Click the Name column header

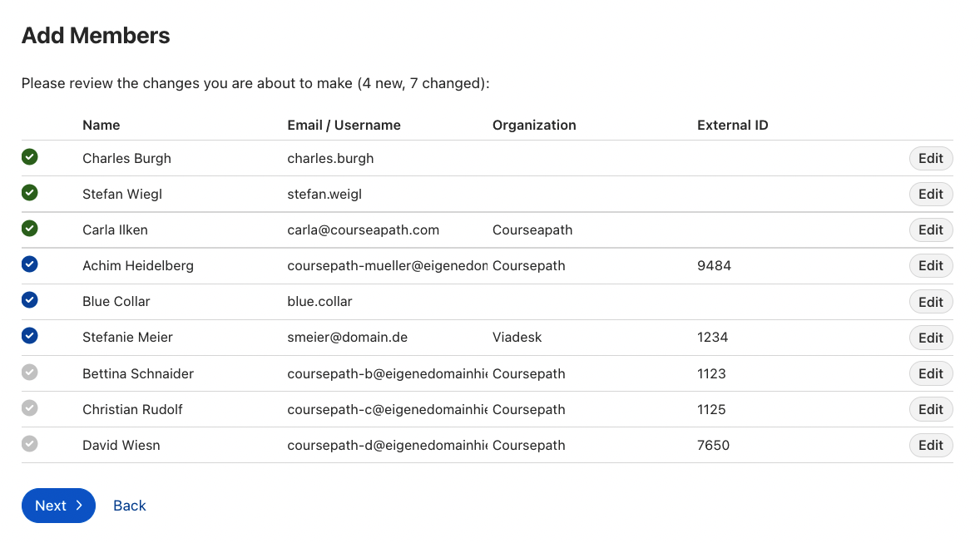click(101, 126)
